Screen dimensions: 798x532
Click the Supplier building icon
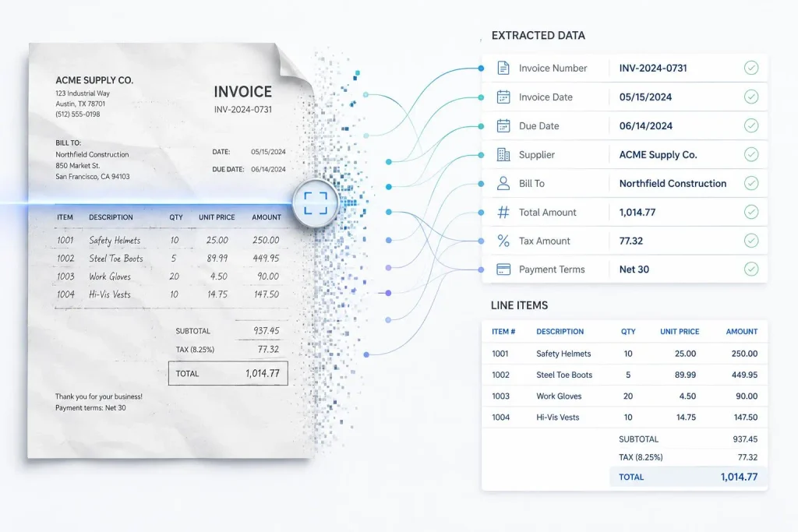[503, 155]
